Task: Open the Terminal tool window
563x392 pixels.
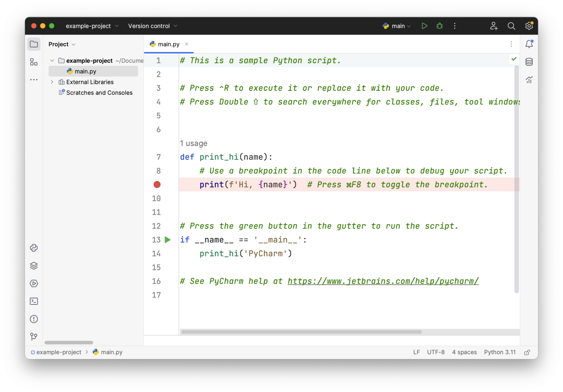Action: [34, 301]
